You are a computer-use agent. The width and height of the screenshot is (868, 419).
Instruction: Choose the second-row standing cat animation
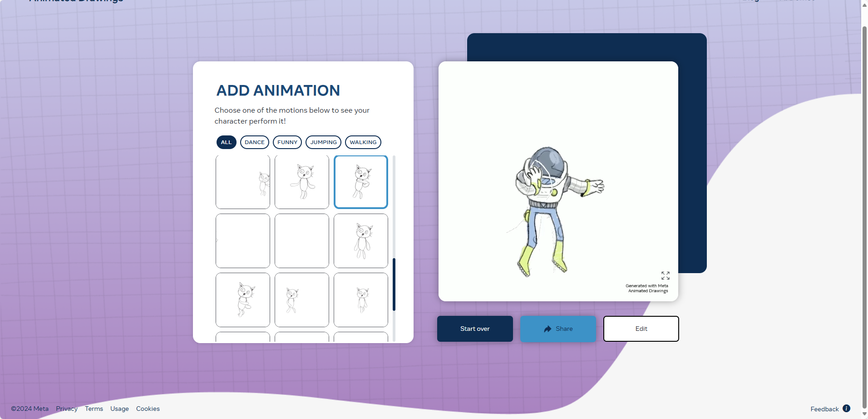tap(361, 241)
